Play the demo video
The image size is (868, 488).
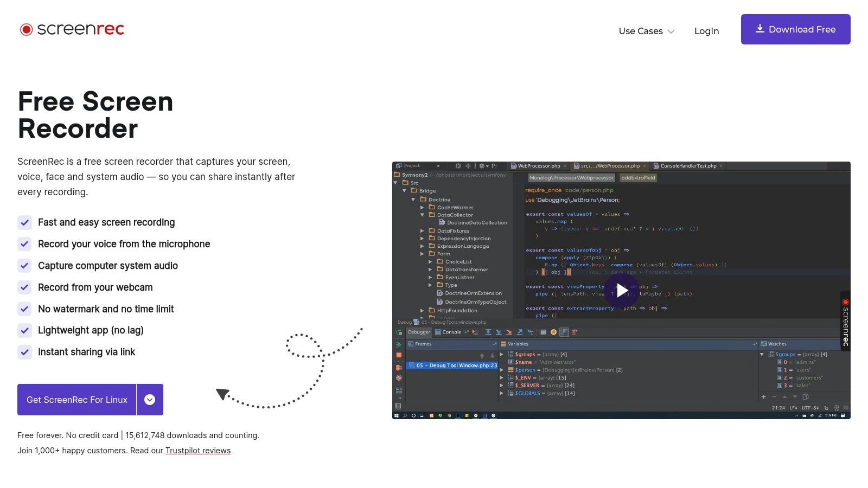622,291
